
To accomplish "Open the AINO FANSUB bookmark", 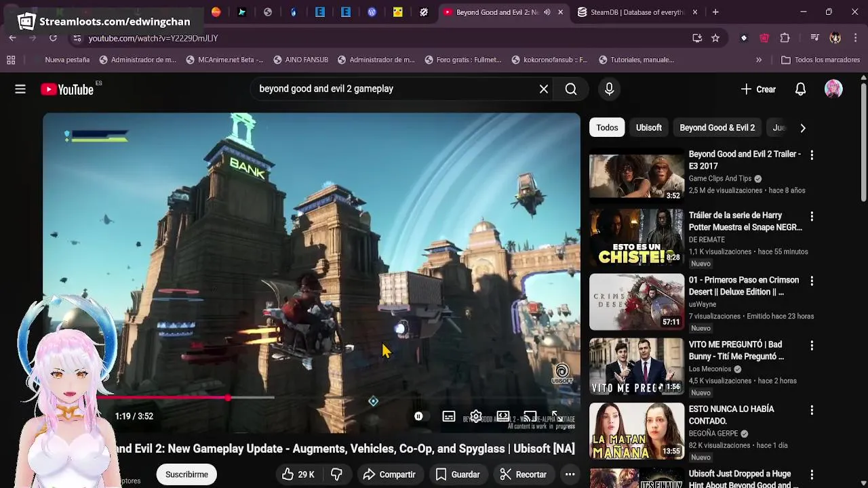I will 300,60.
